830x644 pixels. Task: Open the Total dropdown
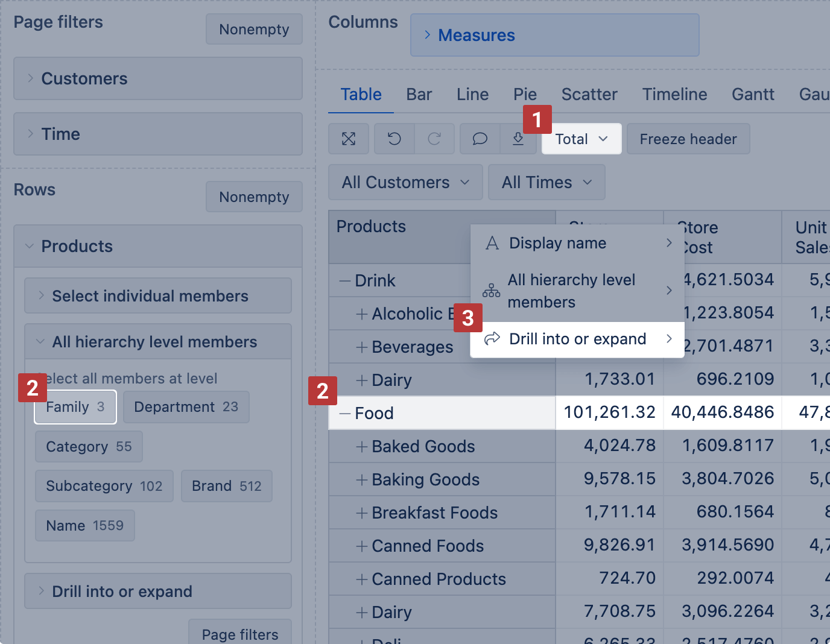(581, 139)
